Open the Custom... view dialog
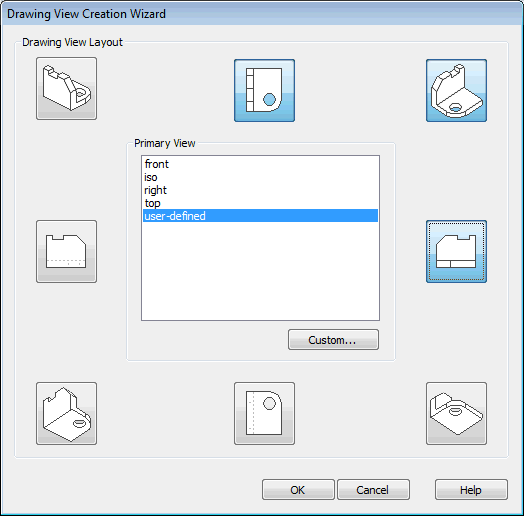 tap(333, 340)
